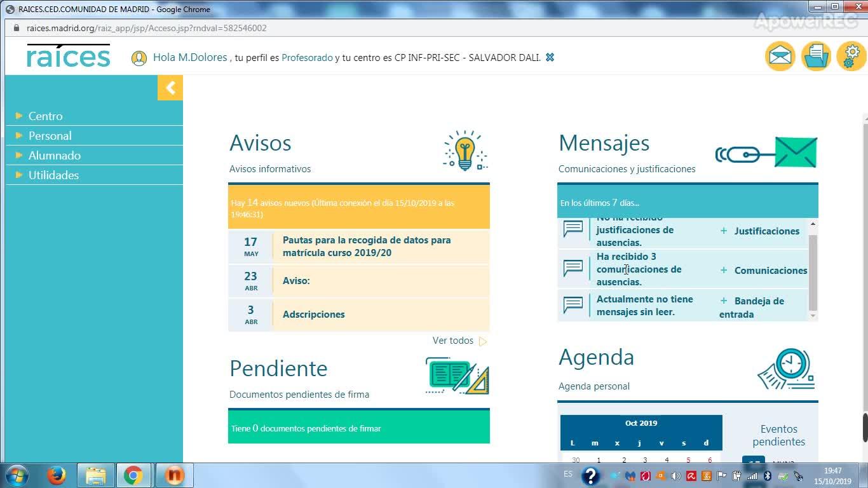Open notice Pautas para la recogida de datos
868x488 pixels.
tap(367, 247)
